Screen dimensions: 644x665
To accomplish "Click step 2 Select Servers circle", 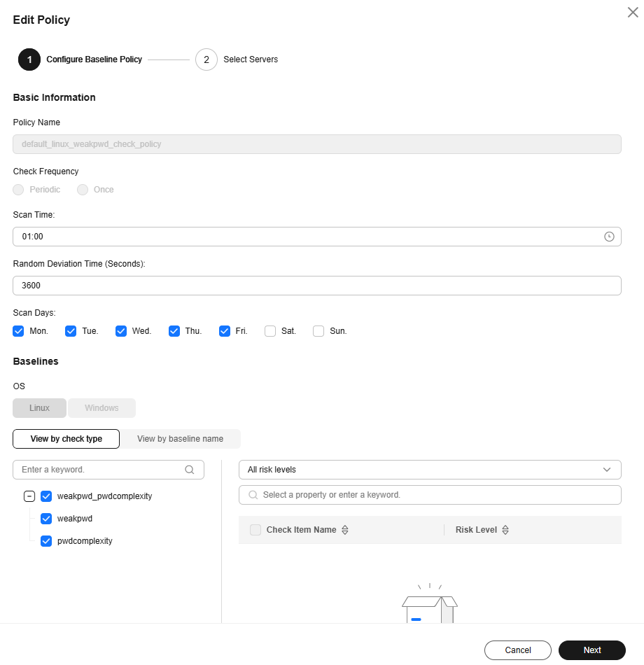I will [206, 59].
